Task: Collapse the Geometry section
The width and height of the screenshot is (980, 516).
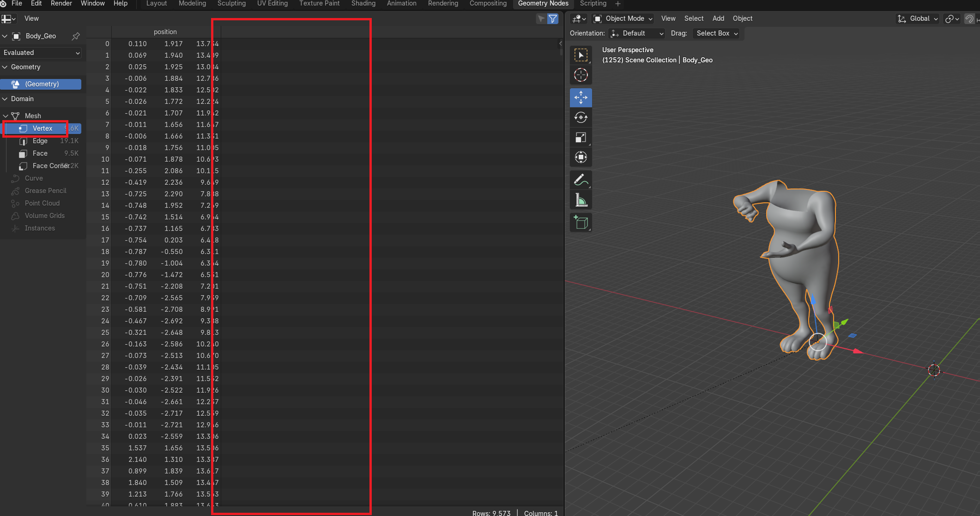Action: 5,67
